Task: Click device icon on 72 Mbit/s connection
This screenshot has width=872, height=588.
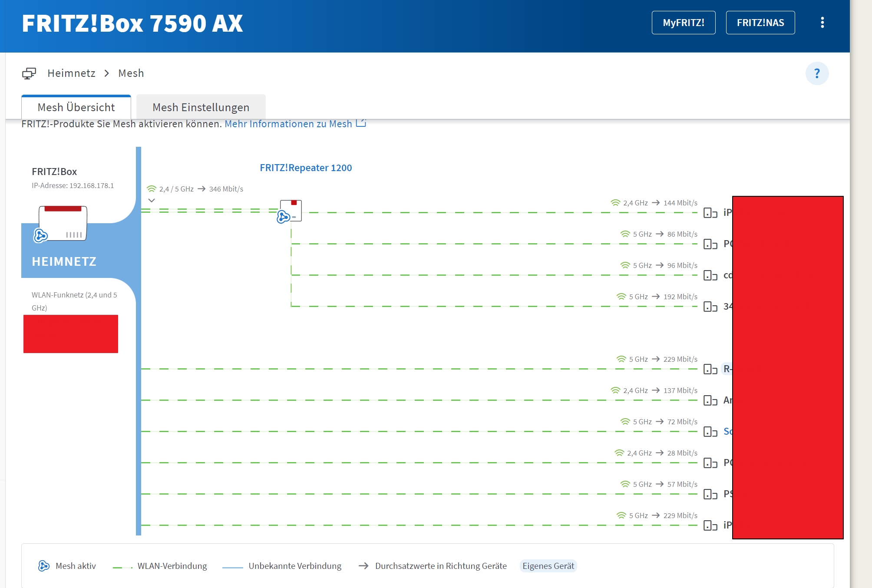Action: point(710,432)
